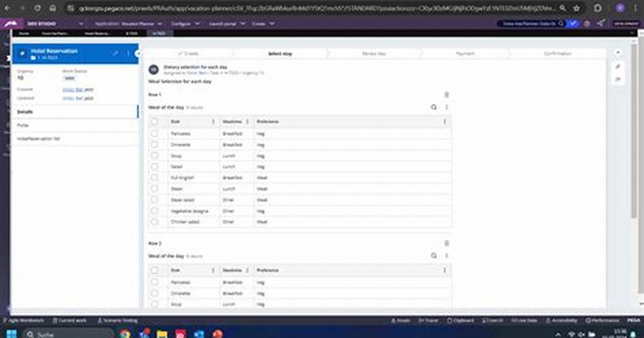The height and width of the screenshot is (338, 644).
Task: Click the Updated-by operator link
Action: (73, 98)
